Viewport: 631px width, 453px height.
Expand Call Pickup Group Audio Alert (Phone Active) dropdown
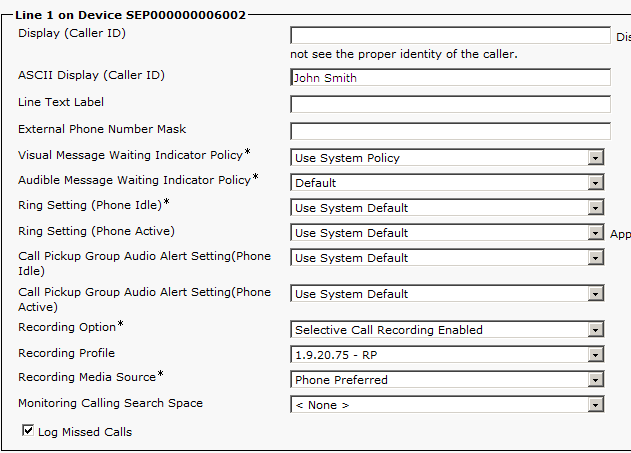point(596,294)
